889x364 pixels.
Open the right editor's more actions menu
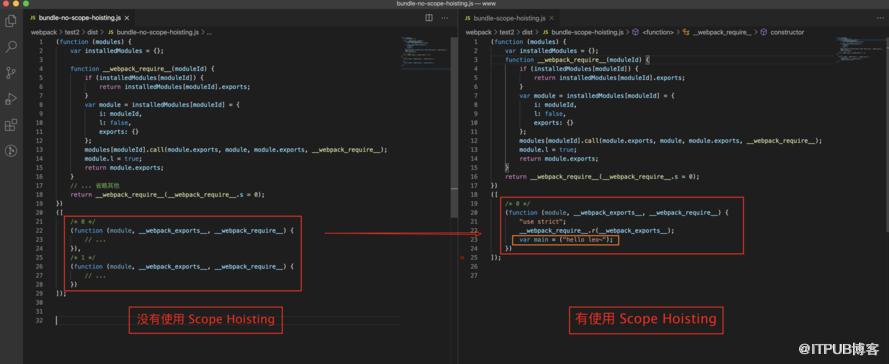(880, 18)
